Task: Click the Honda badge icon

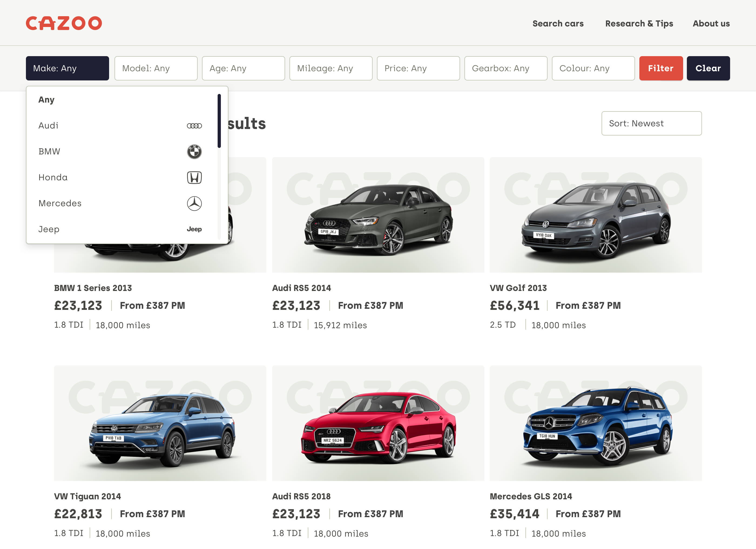Action: tap(194, 178)
